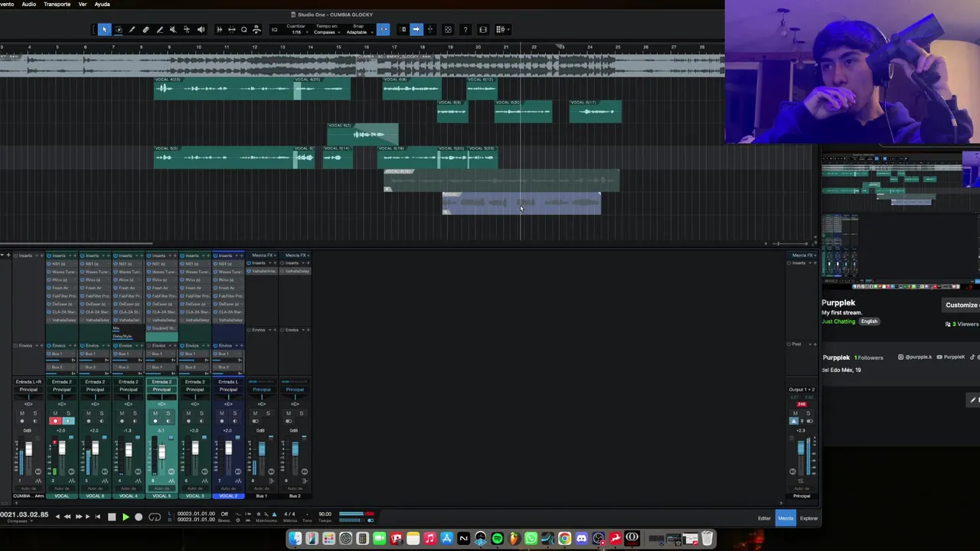980x551 pixels.
Task: Click the Q quantize icon
Action: (x=244, y=30)
